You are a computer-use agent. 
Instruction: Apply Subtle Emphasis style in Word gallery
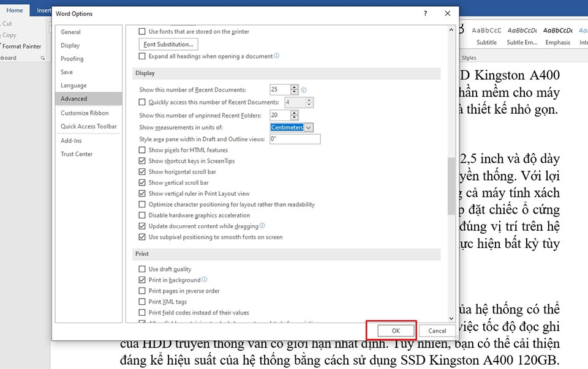tap(522, 36)
